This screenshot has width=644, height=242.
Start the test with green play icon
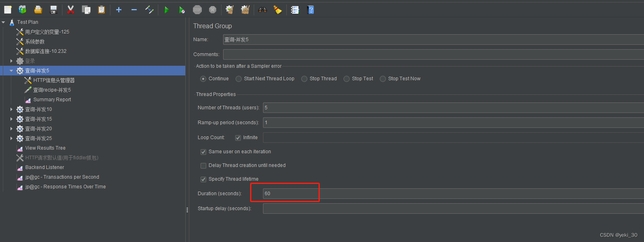pyautogui.click(x=167, y=10)
